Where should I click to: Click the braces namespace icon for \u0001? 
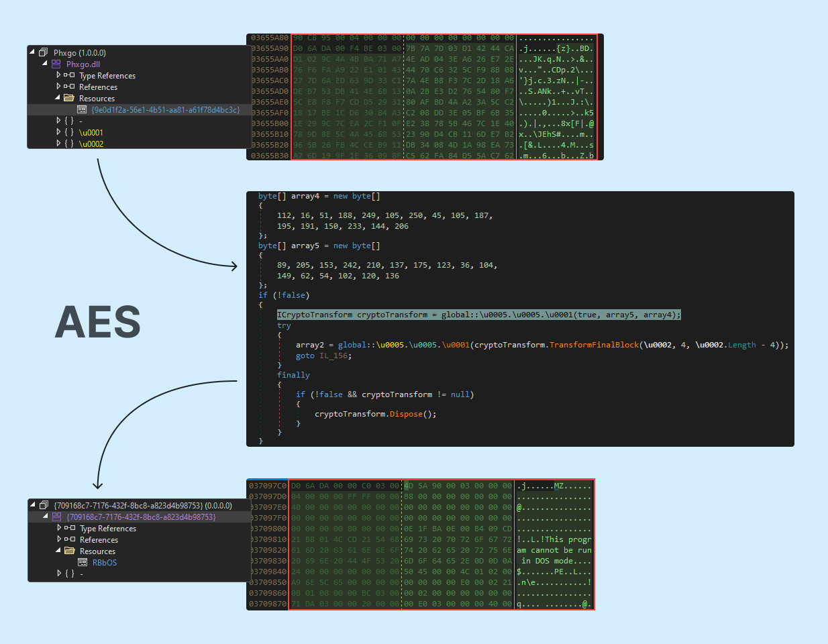(69, 132)
